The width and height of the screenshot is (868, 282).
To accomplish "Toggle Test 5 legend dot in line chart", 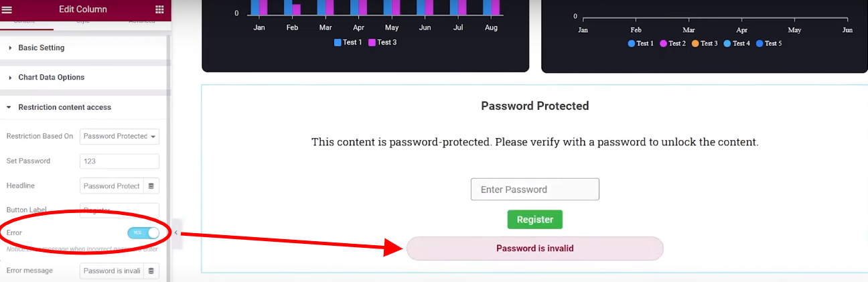I will pos(759,44).
